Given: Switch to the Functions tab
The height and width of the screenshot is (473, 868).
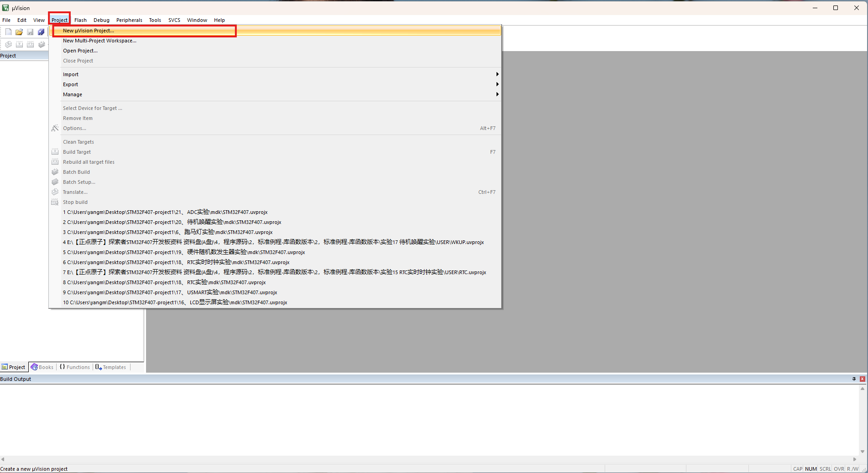Looking at the screenshot, I should [x=75, y=367].
